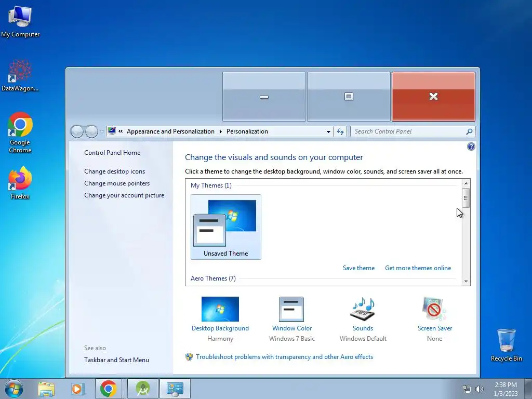Go to Control Panel Home

pyautogui.click(x=112, y=153)
